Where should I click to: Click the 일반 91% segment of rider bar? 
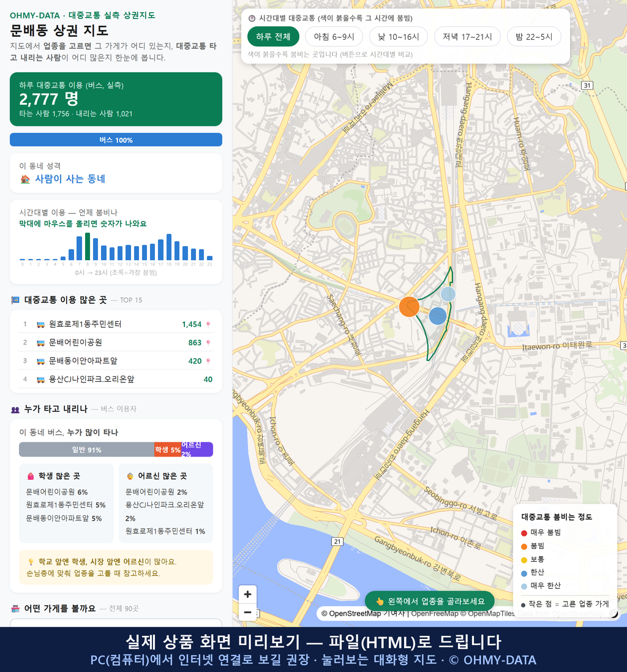tap(86, 450)
